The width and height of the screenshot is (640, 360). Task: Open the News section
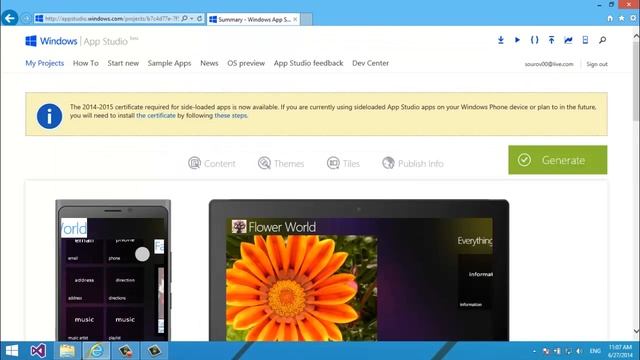pyautogui.click(x=209, y=63)
